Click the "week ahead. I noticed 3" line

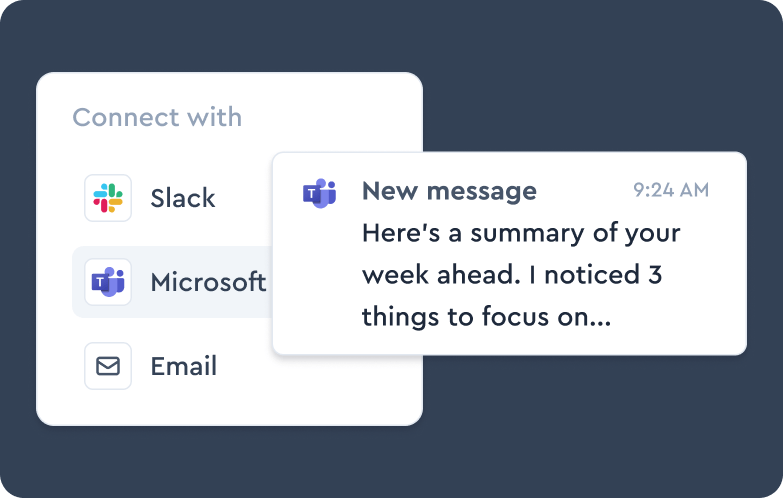512,275
